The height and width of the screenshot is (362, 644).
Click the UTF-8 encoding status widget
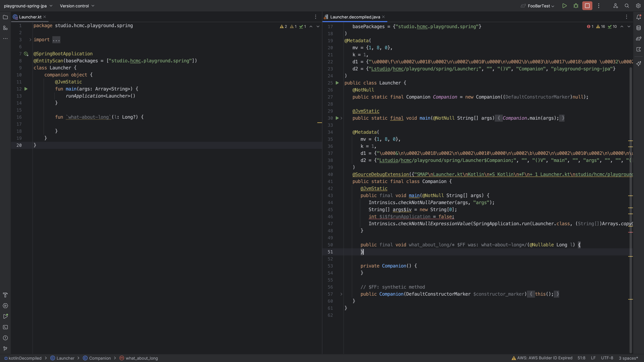click(607, 358)
